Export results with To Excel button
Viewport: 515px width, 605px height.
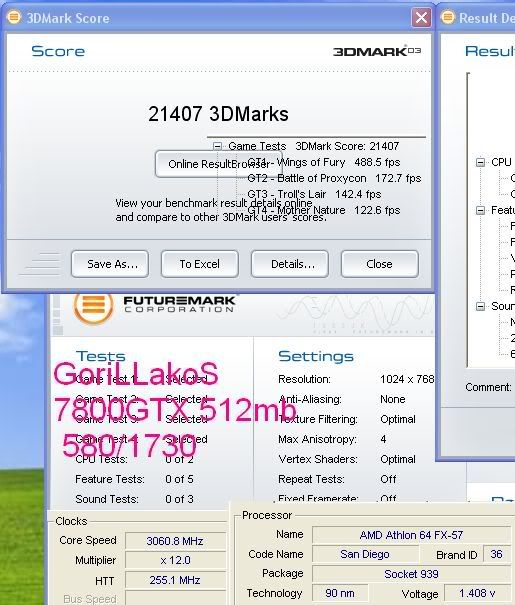click(x=200, y=264)
